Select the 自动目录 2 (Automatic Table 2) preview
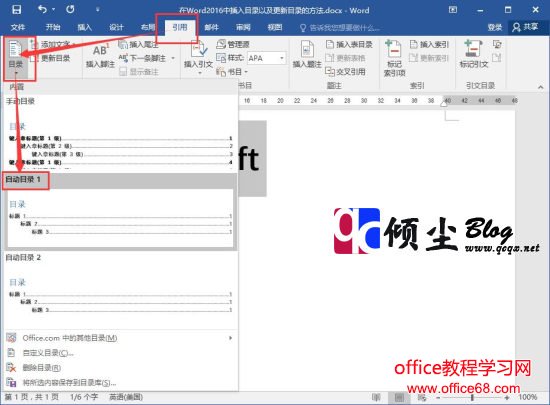 pyautogui.click(x=120, y=290)
